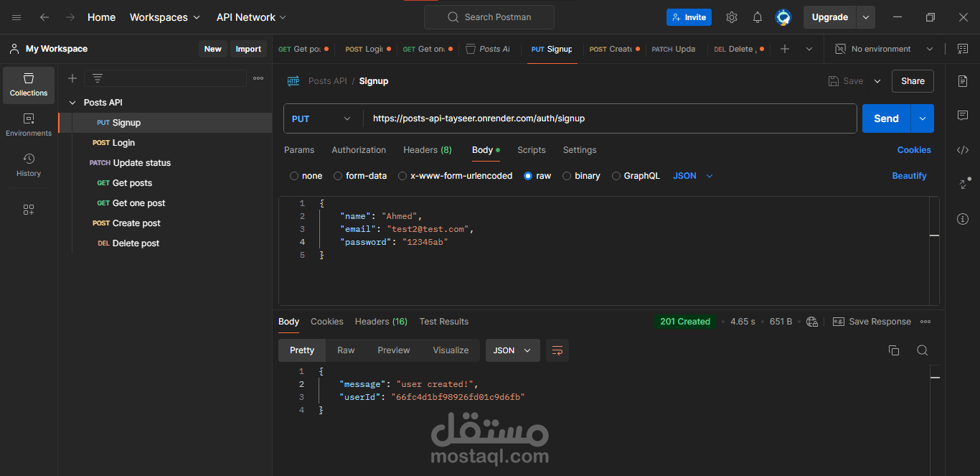Open the settings gear icon
The height and width of the screenshot is (476, 980).
click(x=732, y=17)
